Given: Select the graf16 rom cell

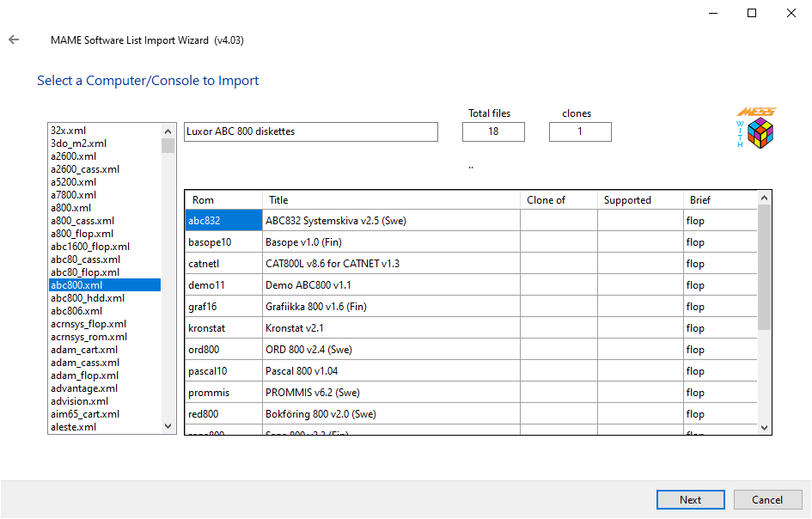Looking at the screenshot, I should pos(223,307).
